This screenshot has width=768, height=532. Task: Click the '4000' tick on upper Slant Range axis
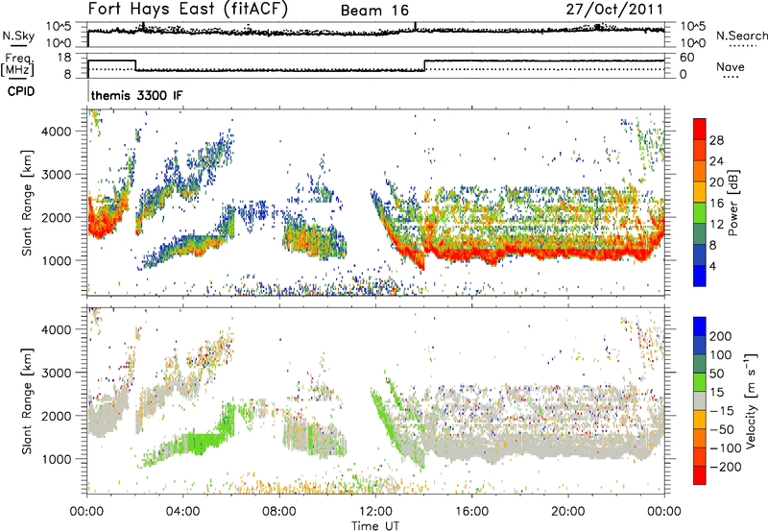click(x=56, y=132)
